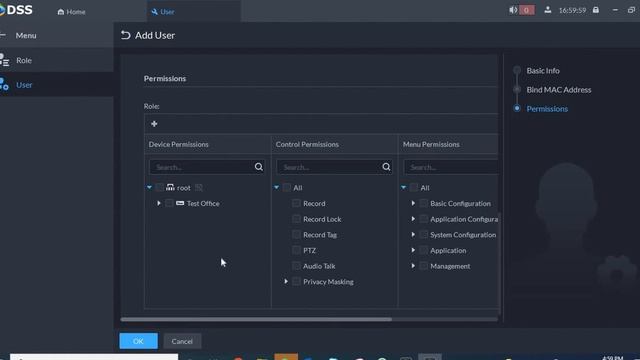The width and height of the screenshot is (640, 360).
Task: Collapse the sidebar Menu arrow icon
Action: pos(3,35)
